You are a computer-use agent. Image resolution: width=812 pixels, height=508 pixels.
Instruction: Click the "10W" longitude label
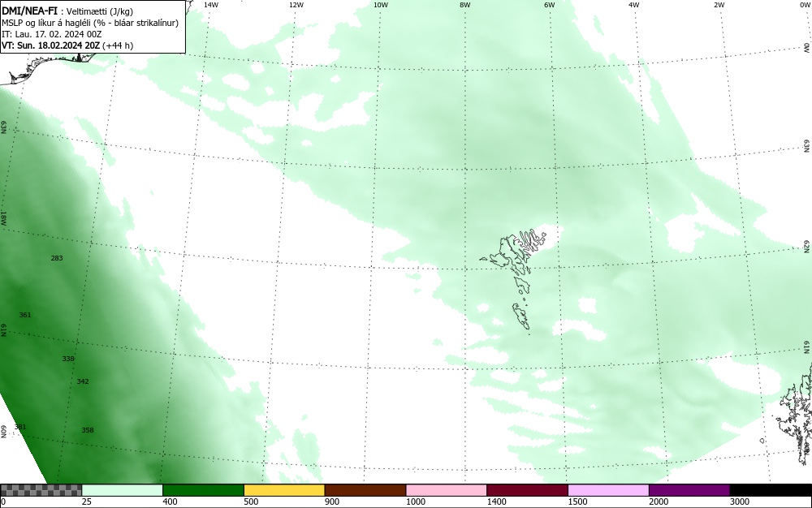point(381,5)
